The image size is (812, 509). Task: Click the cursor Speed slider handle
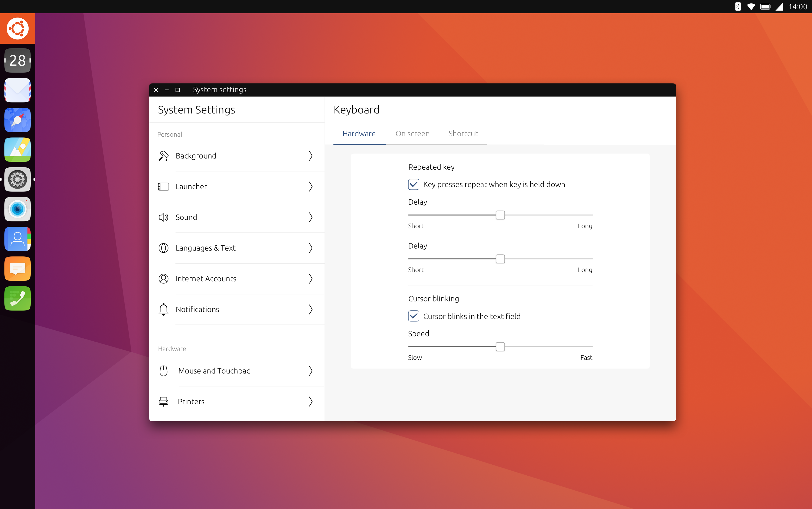tap(500, 347)
